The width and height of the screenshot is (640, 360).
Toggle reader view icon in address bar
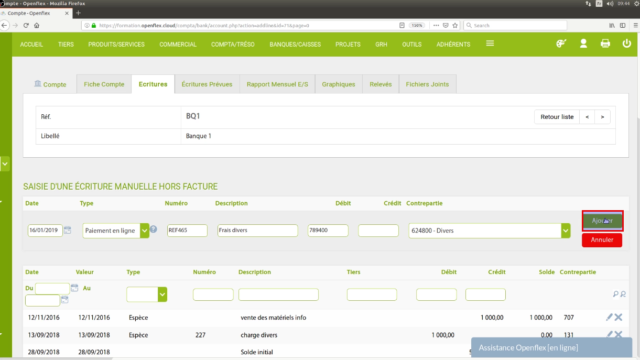(402, 25)
